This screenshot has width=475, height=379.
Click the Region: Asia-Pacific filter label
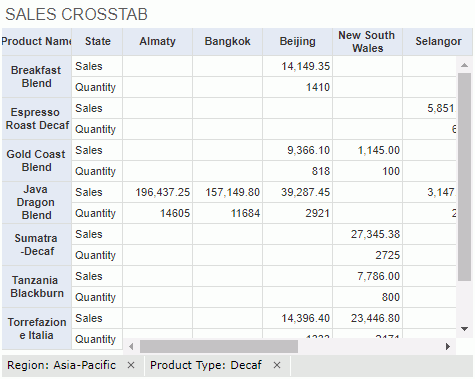click(x=62, y=365)
